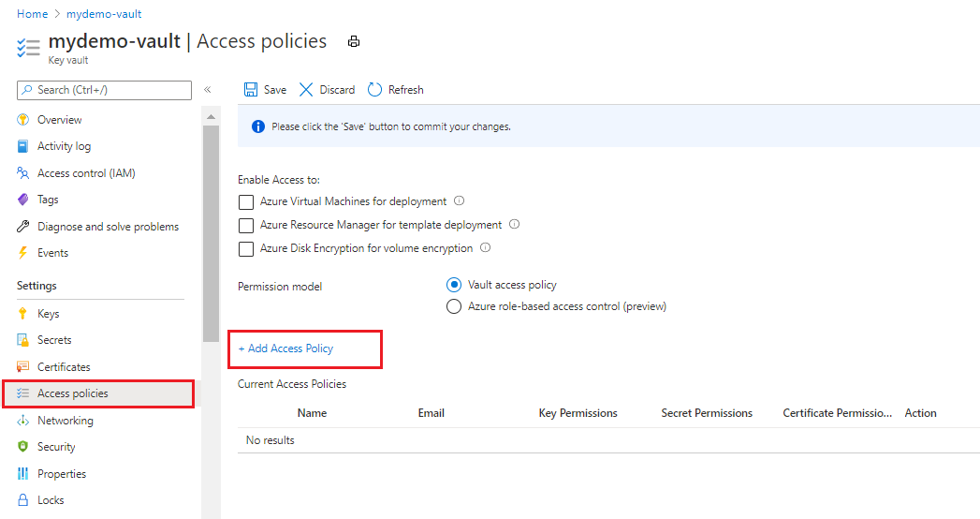Collapse the sidebar with double chevron
Viewport: 980px width, 519px height.
pos(208,90)
